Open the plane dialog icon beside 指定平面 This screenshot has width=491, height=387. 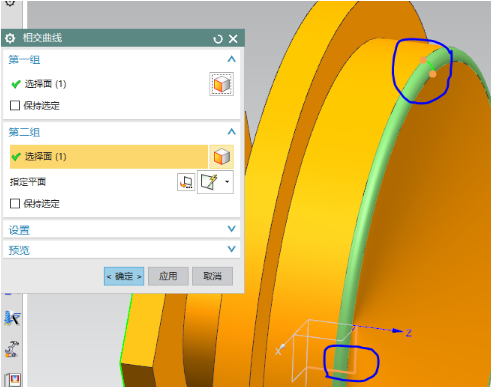(186, 182)
